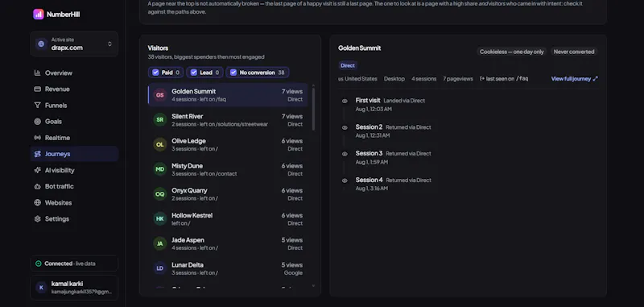Click the visitors list scrollbar
Image resolution: width=644 pixels, height=307 pixels.
(x=314, y=110)
